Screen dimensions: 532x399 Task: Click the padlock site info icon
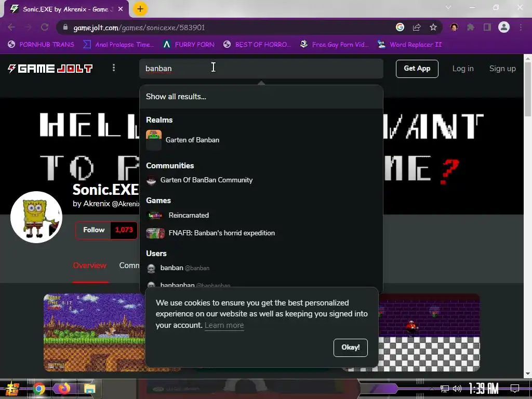click(65, 27)
